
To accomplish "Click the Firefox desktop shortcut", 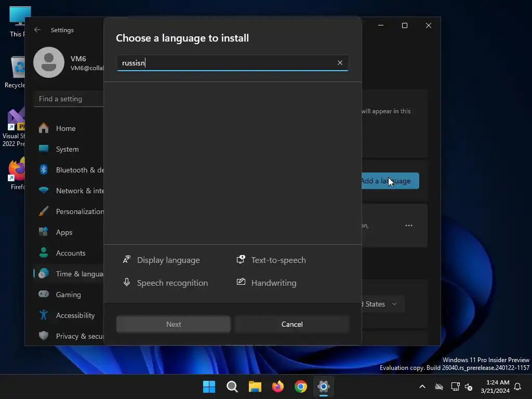I will click(17, 174).
